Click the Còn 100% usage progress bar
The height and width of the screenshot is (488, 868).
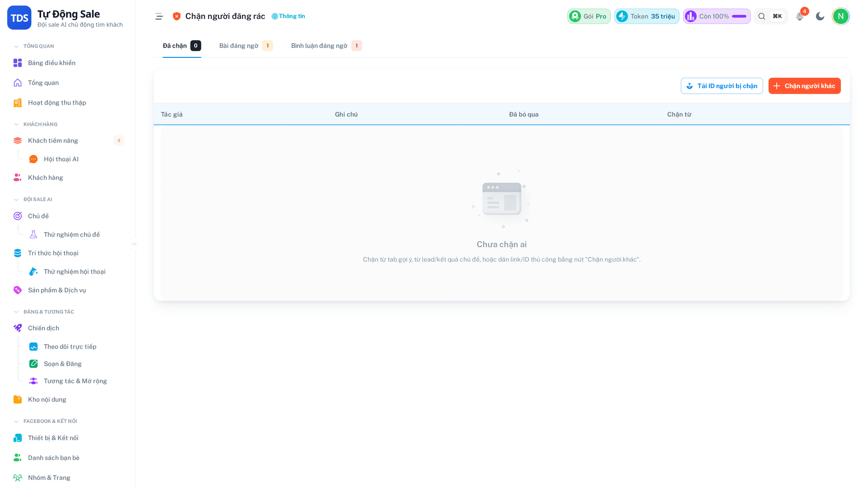tap(739, 16)
